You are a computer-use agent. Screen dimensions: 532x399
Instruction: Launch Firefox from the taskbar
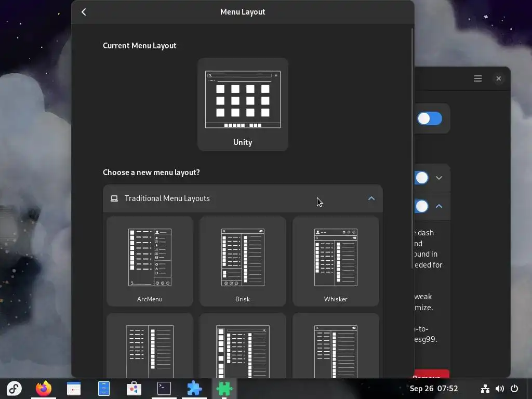tap(44, 389)
